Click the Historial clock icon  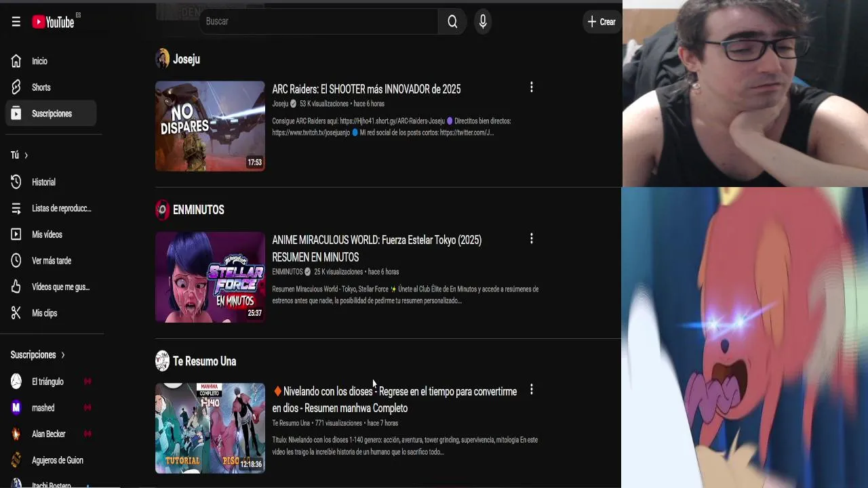click(16, 182)
